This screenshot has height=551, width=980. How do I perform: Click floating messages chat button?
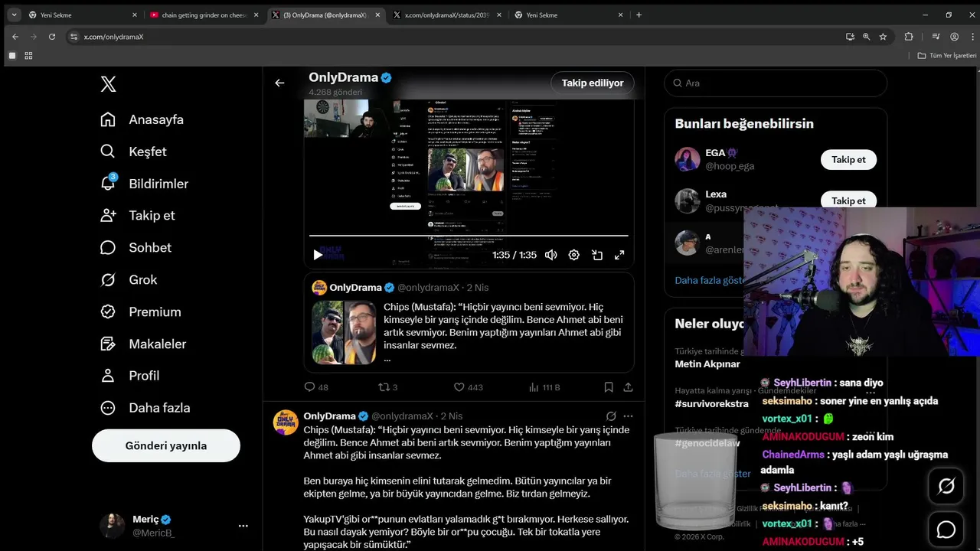[946, 530]
